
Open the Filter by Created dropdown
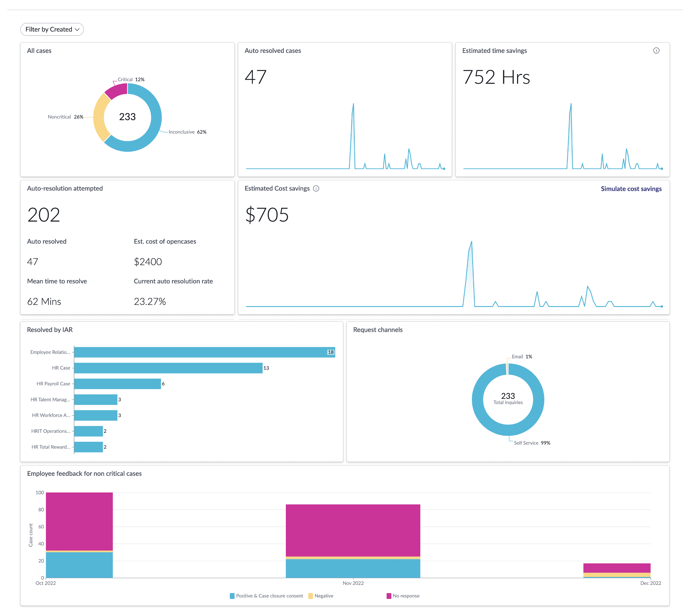[x=52, y=30]
